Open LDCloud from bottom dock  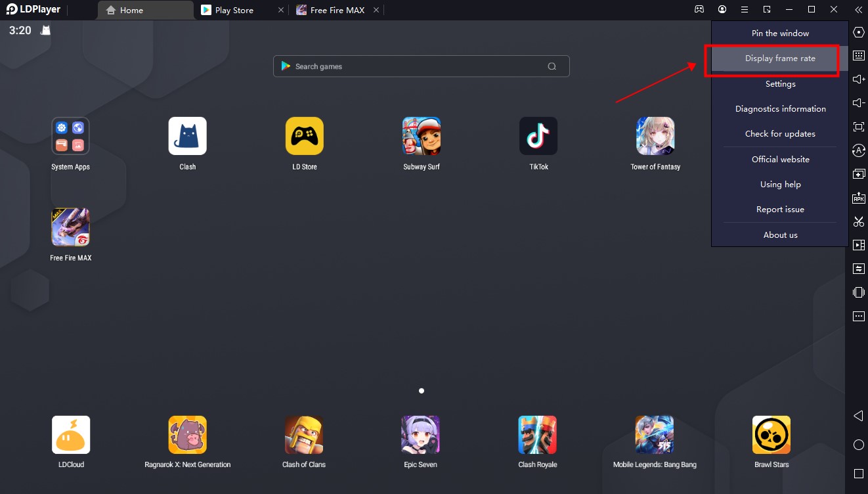tap(71, 435)
